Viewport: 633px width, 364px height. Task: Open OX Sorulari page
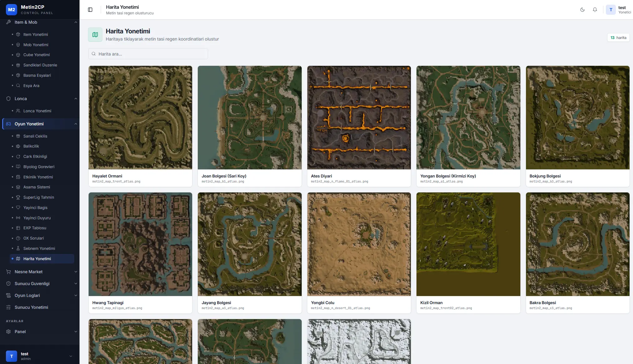[42, 238]
